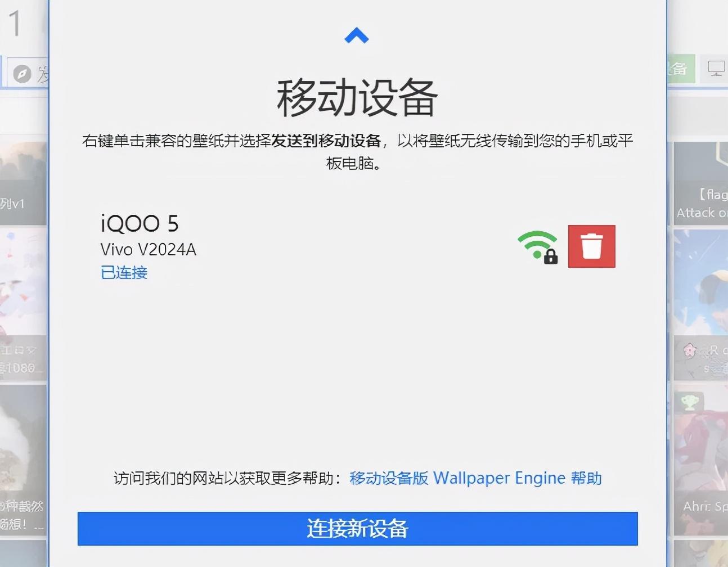Click the green Wi-Fi lock connection icon
The height and width of the screenshot is (567, 728).
pyautogui.click(x=538, y=247)
